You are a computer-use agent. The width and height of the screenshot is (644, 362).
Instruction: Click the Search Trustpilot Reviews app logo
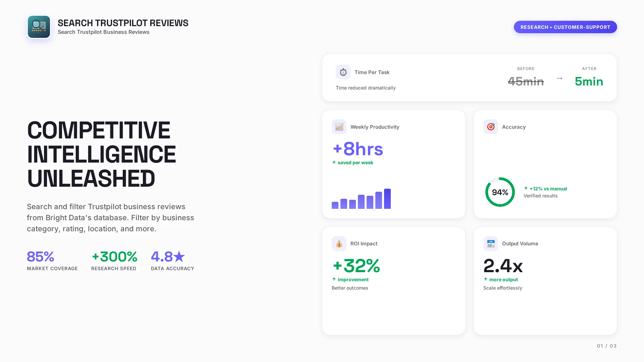pos(39,27)
